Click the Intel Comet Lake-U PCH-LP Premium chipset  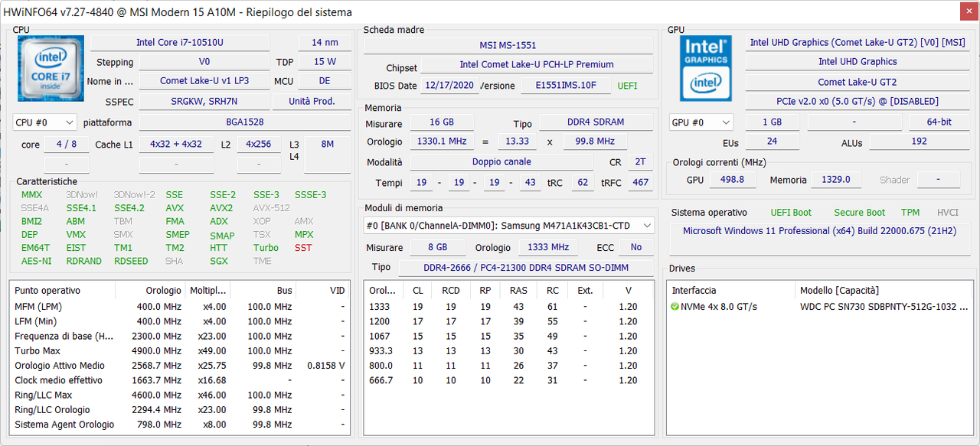click(x=537, y=65)
